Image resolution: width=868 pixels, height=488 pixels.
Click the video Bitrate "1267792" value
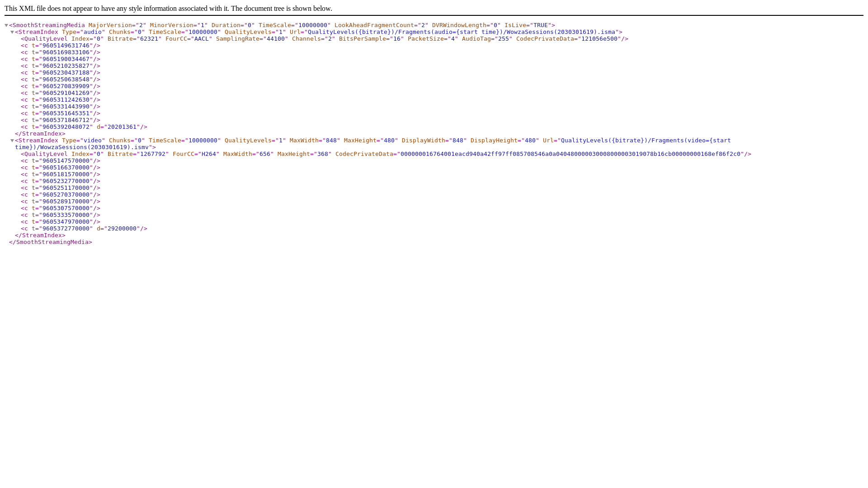tap(153, 154)
